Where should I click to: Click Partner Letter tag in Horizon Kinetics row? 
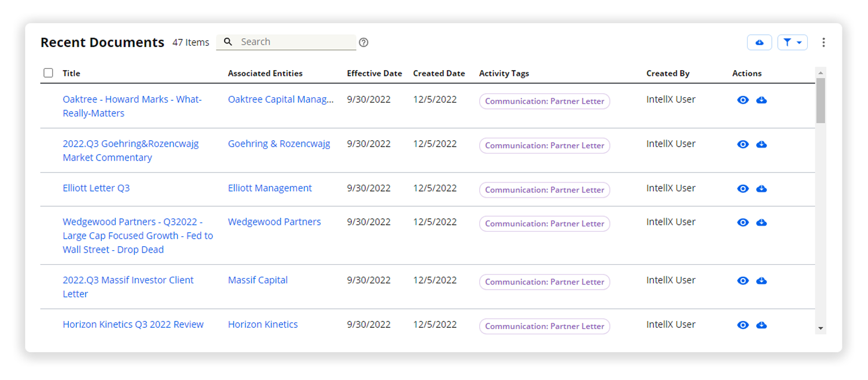(x=545, y=326)
